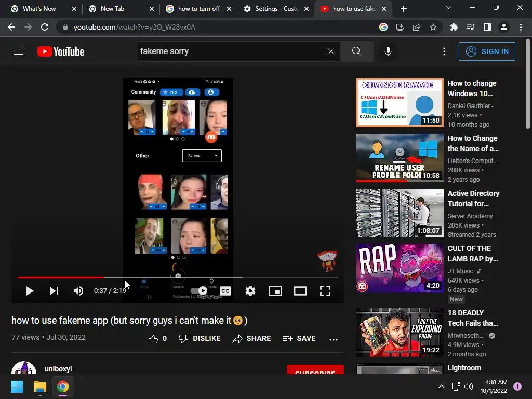Open uniboxy! channel avatar
This screenshot has width=532, height=399.
(24, 368)
